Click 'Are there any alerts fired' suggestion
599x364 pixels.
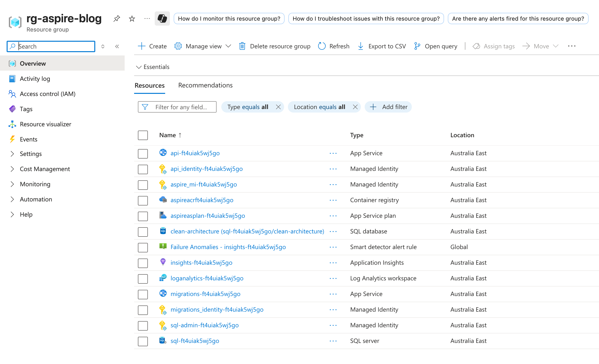click(518, 18)
